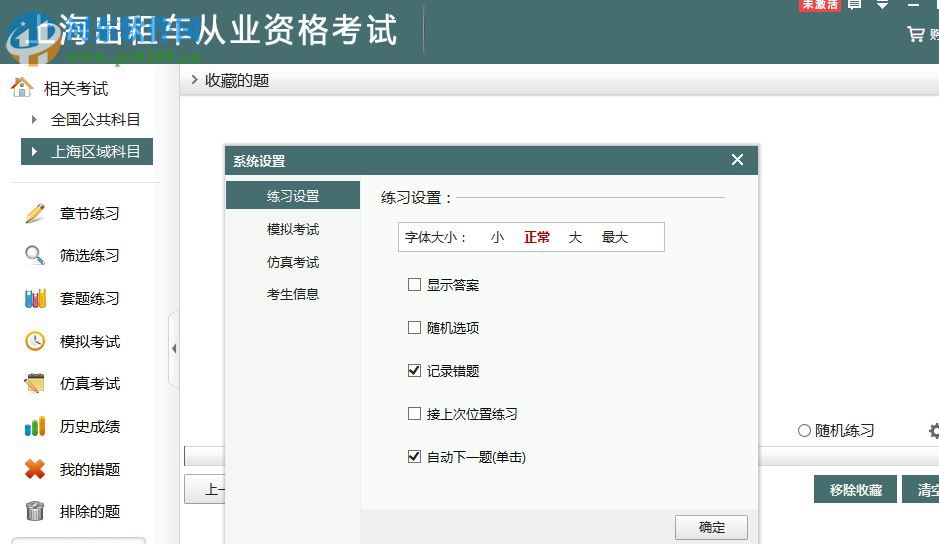939x544 pixels.
Task: Enable the 显示答案 checkbox
Action: (x=414, y=285)
